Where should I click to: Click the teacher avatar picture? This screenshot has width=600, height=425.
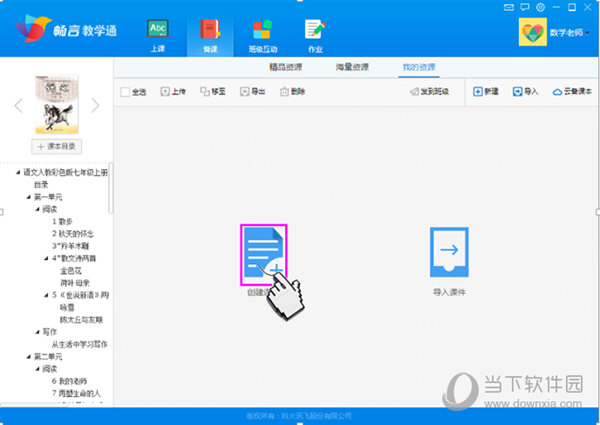tap(533, 32)
